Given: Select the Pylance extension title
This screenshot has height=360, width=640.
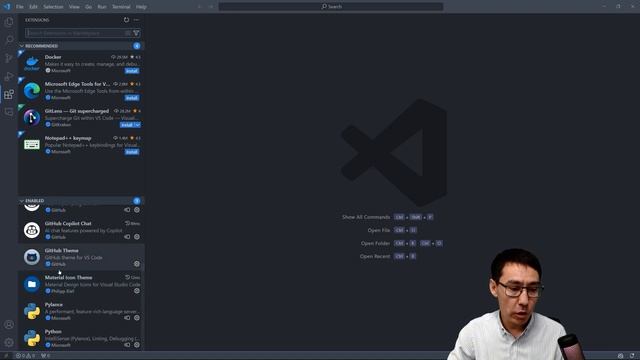Looking at the screenshot, I should pos(54,304).
